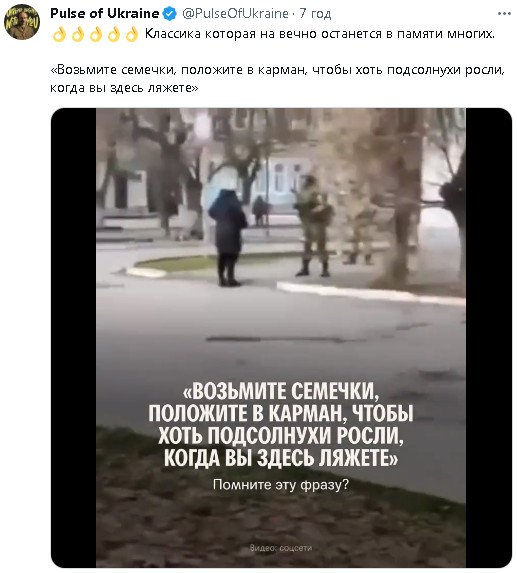Image resolution: width=517 pixels, height=573 pixels.
Task: Click the woman in dark coat in video
Action: coord(228,238)
